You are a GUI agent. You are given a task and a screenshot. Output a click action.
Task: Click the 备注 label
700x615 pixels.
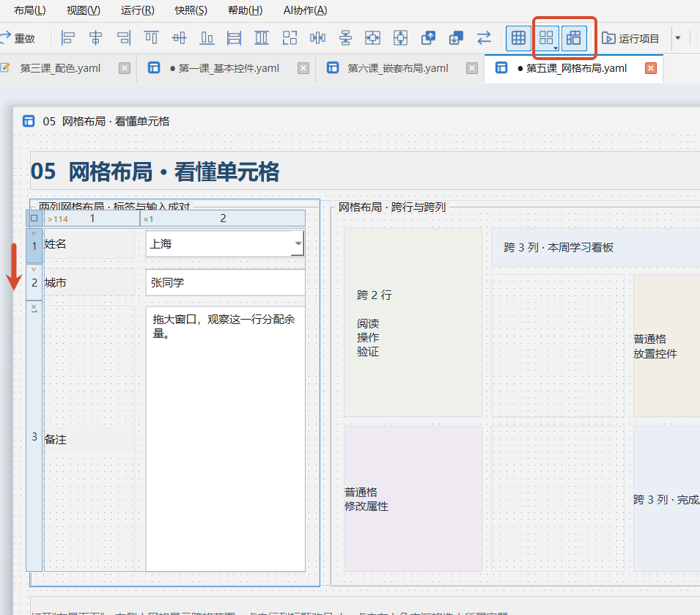pyautogui.click(x=89, y=439)
